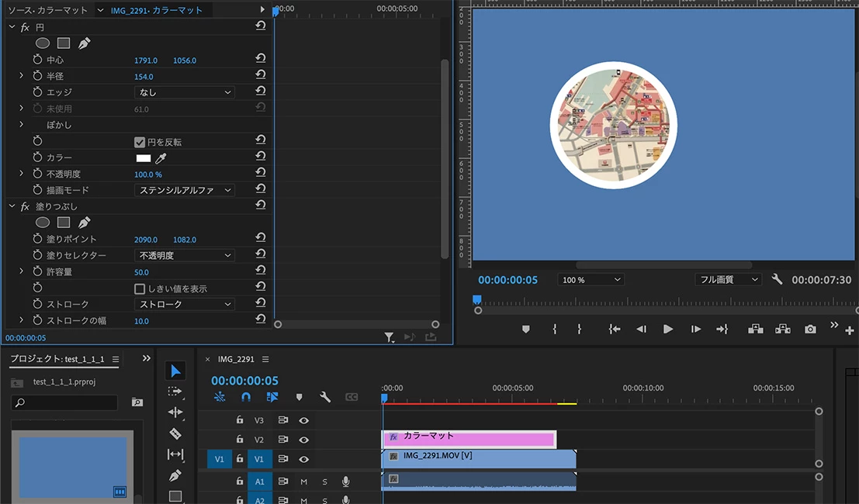Enable the しきい値を表示 checkbox
Image resolution: width=859 pixels, height=504 pixels.
140,289
